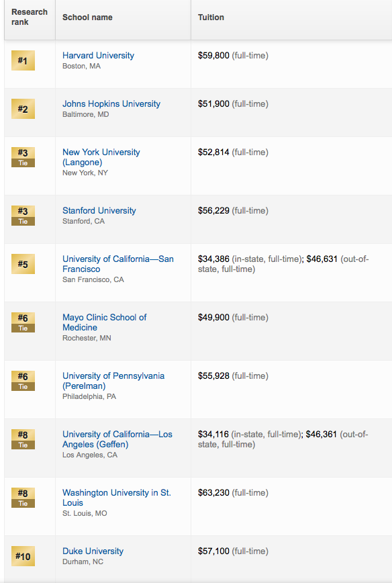Open the Stanford University link
The height and width of the screenshot is (583, 392).
point(99,210)
